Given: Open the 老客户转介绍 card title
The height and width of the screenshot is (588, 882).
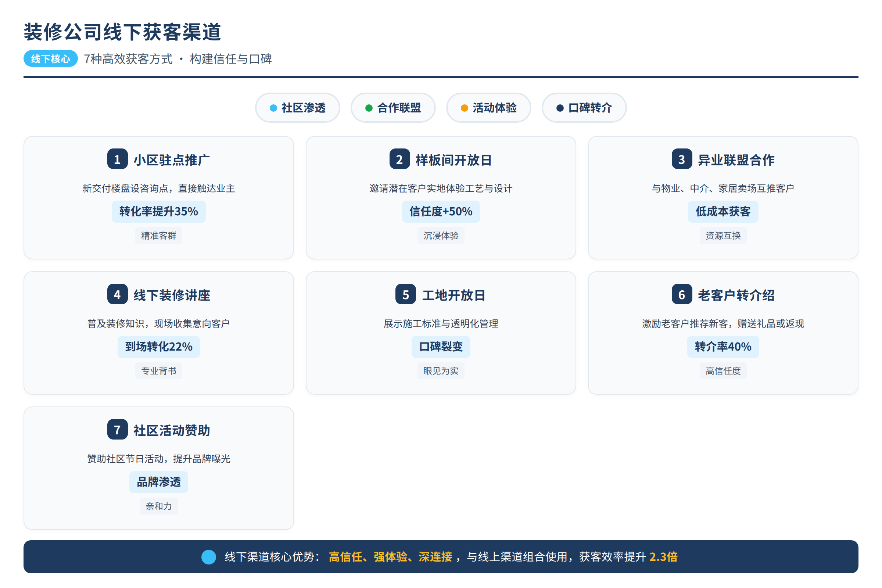Looking at the screenshot, I should tap(736, 295).
